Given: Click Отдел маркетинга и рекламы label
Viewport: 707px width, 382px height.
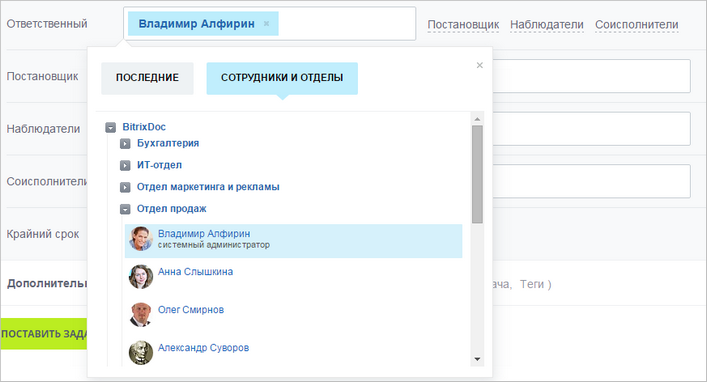Looking at the screenshot, I should 208,187.
